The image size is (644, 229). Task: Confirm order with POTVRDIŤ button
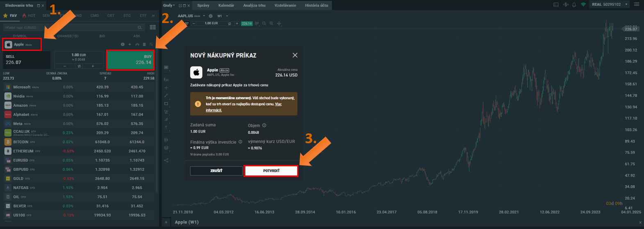pyautogui.click(x=271, y=171)
